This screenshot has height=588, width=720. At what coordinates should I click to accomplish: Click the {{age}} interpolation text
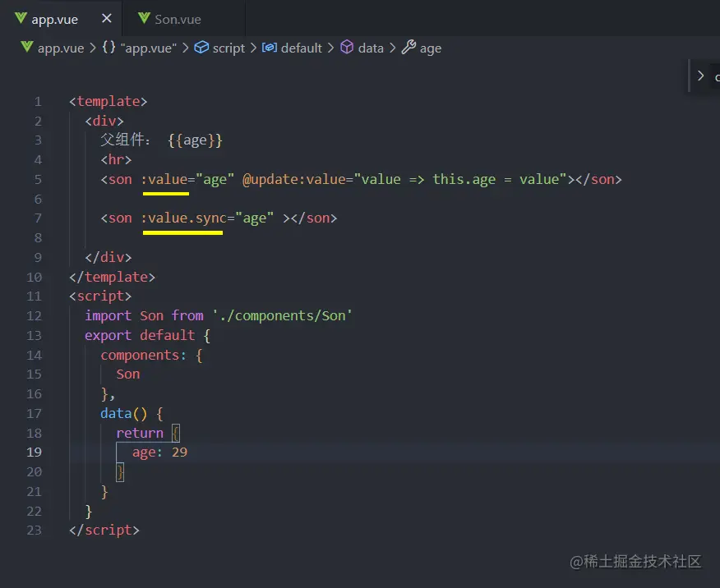click(195, 140)
